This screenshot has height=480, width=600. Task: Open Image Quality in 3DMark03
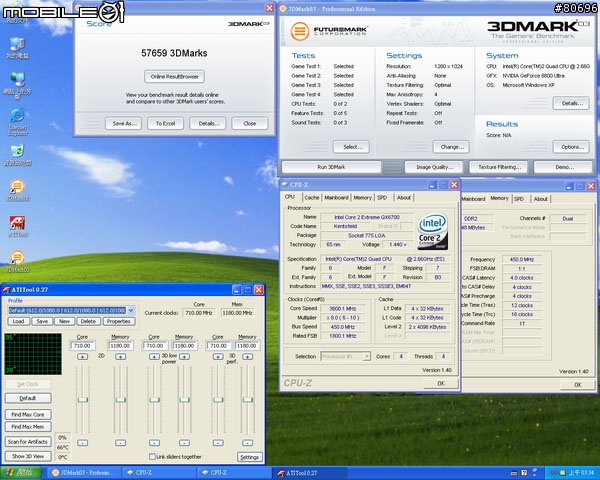434,167
